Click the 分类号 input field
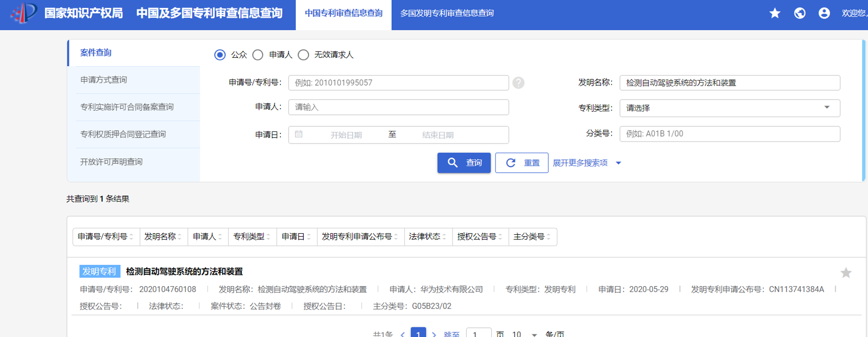This screenshot has width=868, height=337. coord(730,134)
